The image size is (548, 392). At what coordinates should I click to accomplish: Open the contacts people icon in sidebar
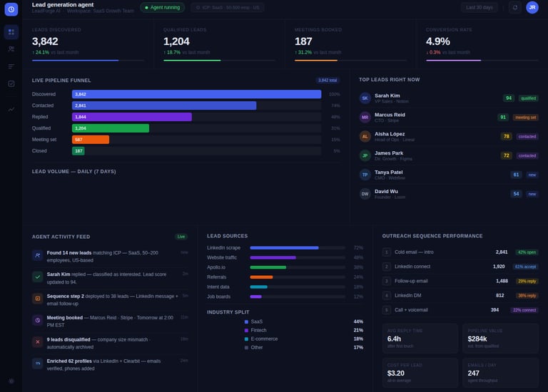pyautogui.click(x=11, y=49)
